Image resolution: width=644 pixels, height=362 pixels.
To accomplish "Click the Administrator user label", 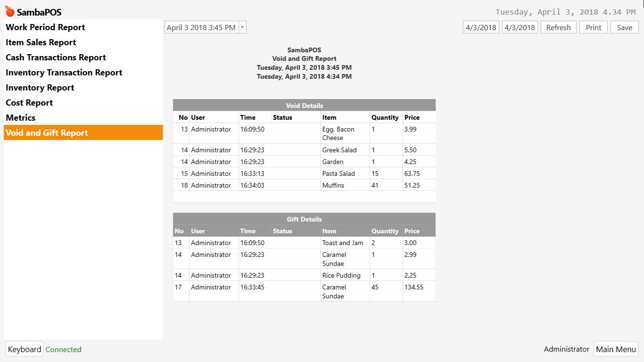I will pos(566,349).
